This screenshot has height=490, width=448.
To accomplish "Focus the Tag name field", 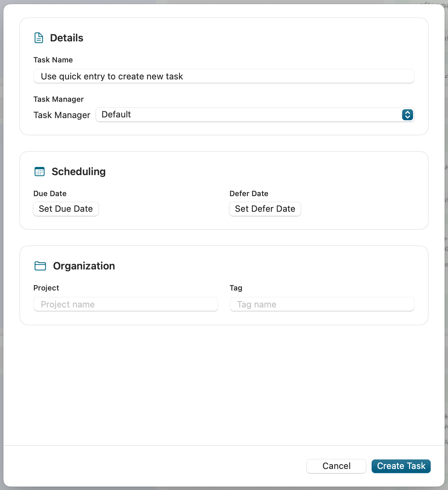I will point(322,304).
